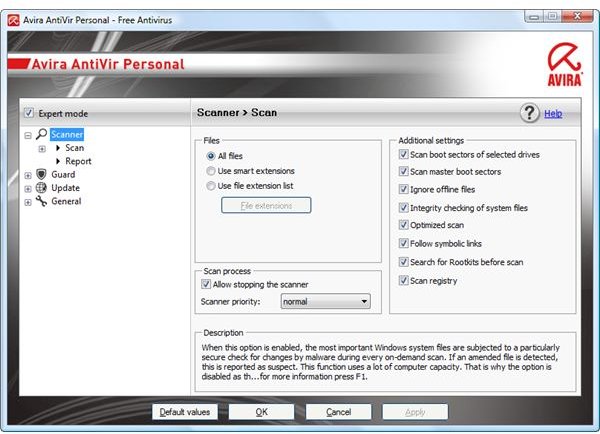This screenshot has height=434, width=600.
Task: Select Scanner in the tree
Action: pyautogui.click(x=67, y=134)
